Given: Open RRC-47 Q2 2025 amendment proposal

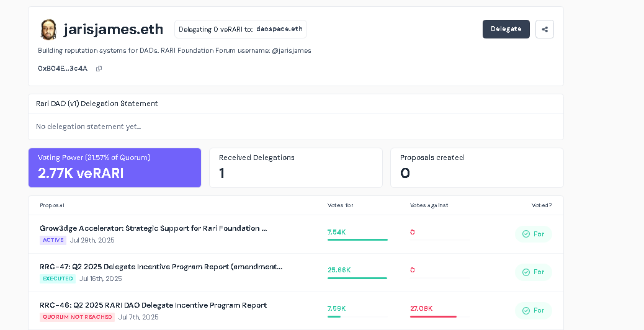Looking at the screenshot, I should pyautogui.click(x=161, y=267).
